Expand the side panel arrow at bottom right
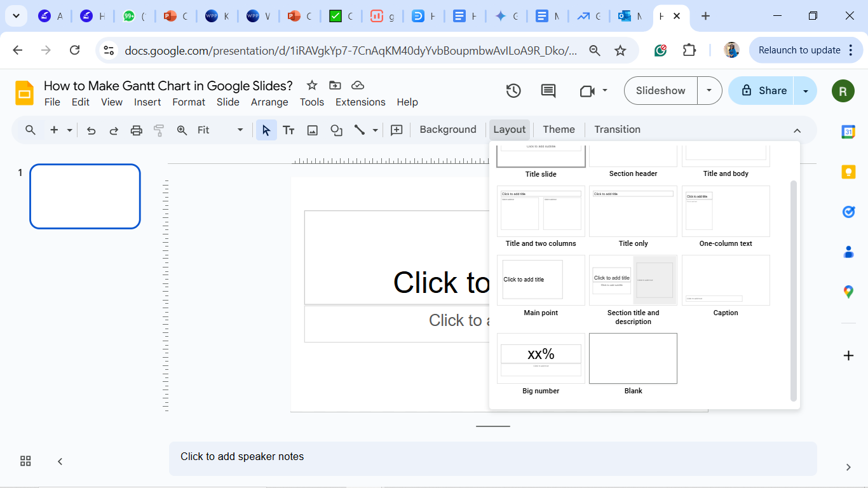The width and height of the screenshot is (868, 488). (848, 467)
